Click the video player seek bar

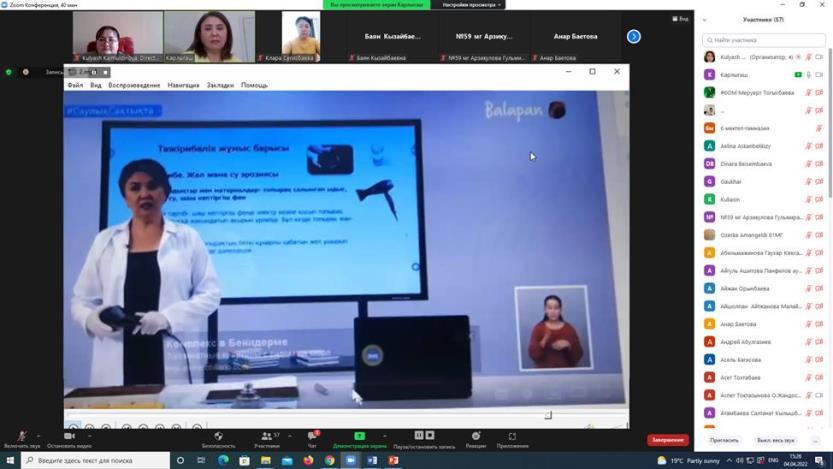click(x=300, y=414)
